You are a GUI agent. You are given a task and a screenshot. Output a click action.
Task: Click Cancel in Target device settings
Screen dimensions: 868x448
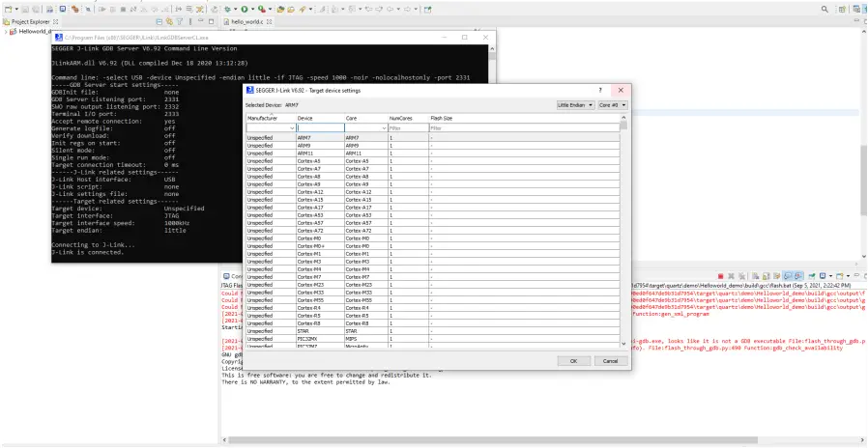611,360
